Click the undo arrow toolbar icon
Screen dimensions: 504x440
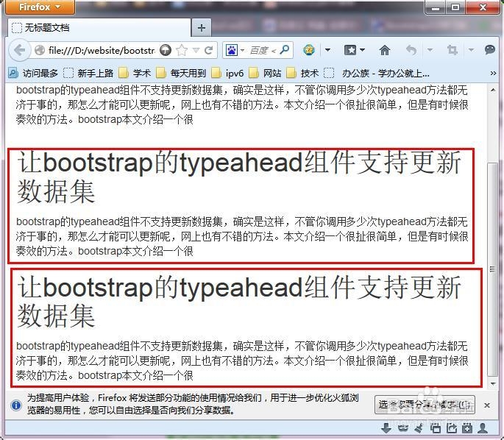click(411, 50)
